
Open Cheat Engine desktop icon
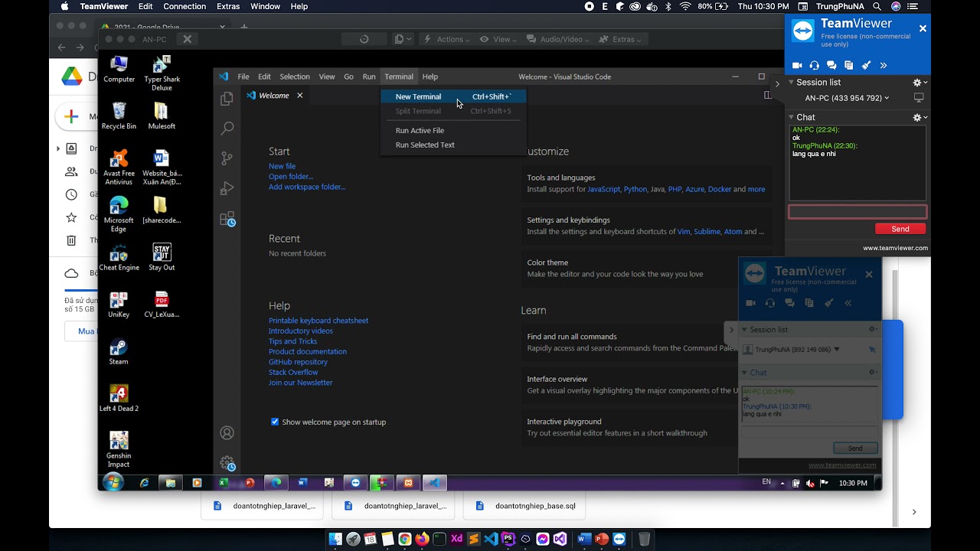[x=119, y=258]
